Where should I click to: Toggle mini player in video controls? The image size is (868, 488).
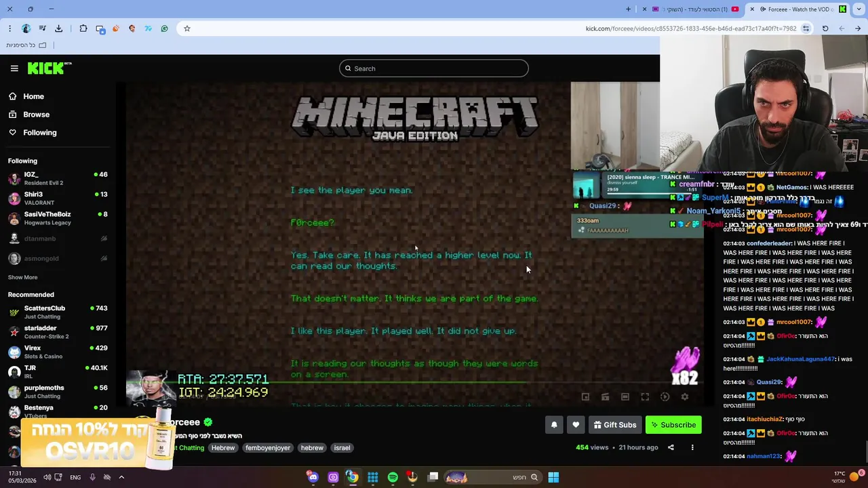[586, 397]
